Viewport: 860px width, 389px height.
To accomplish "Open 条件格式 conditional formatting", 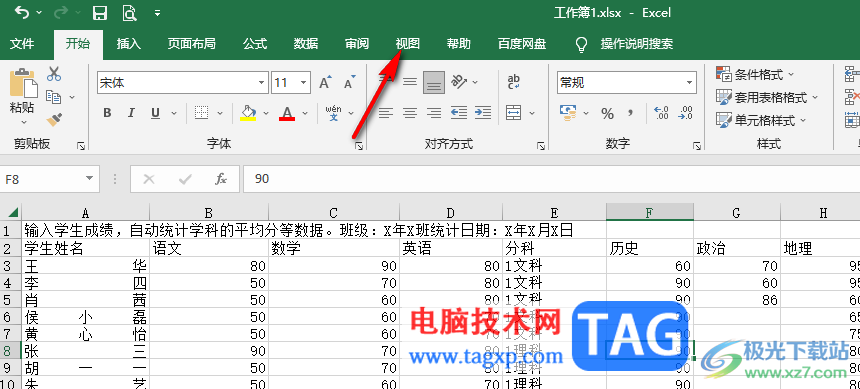I will click(x=756, y=74).
